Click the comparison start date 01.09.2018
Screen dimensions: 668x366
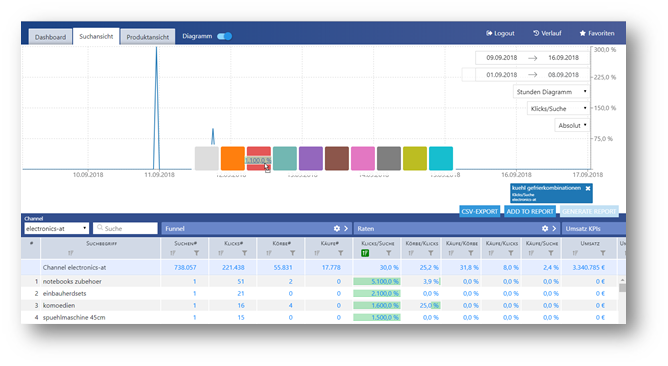point(501,75)
